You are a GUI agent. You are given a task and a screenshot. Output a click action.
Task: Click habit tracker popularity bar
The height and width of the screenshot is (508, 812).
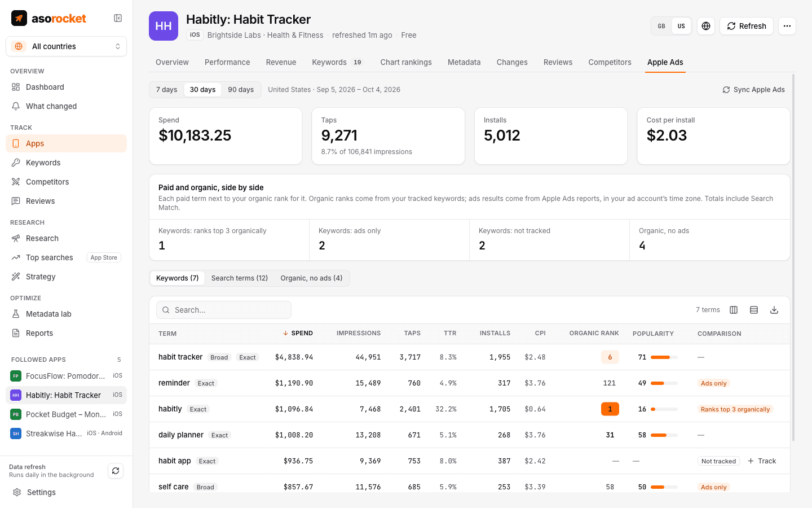click(x=664, y=357)
